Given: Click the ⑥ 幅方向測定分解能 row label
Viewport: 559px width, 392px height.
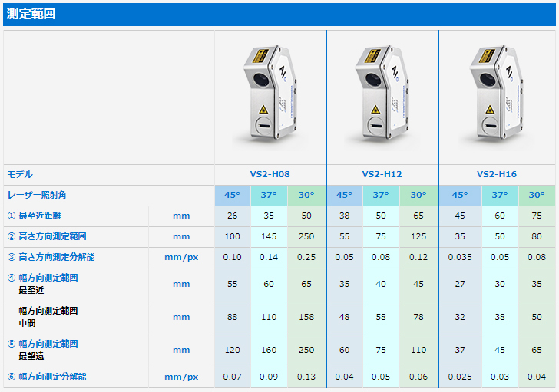Looking at the screenshot, I should [x=47, y=377].
